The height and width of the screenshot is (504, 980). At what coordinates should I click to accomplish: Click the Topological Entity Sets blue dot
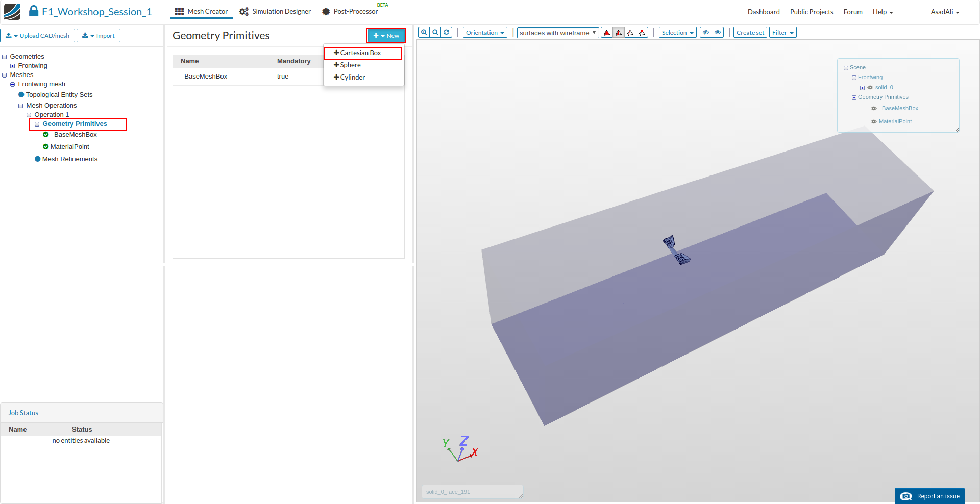(21, 95)
